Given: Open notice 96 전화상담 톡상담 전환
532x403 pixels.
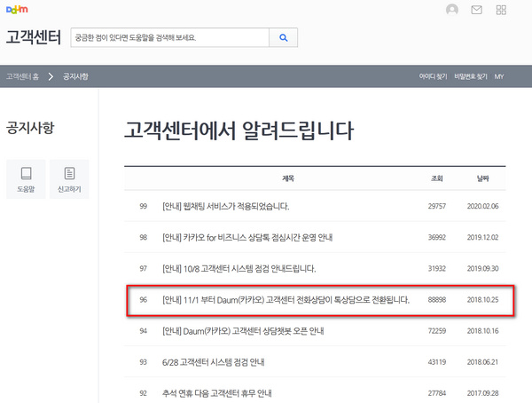Looking at the screenshot, I should pos(286,300).
